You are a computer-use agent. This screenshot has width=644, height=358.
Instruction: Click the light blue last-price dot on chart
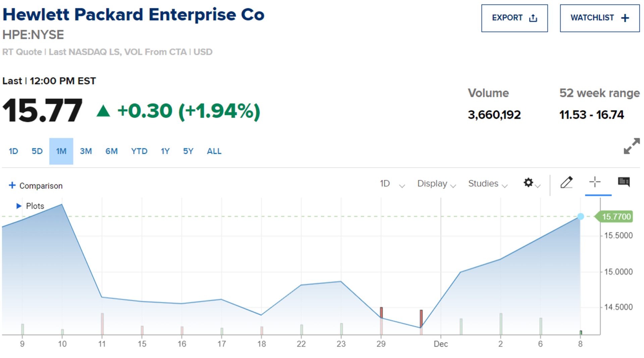[581, 217]
